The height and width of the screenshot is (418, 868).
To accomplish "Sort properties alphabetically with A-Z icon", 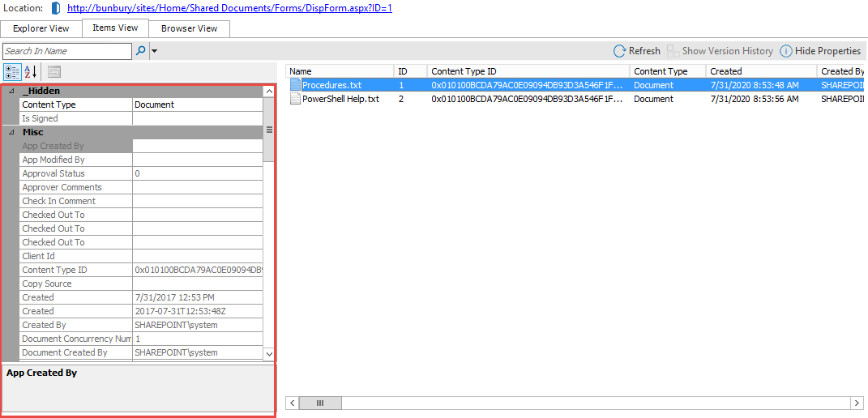I will 31,71.
